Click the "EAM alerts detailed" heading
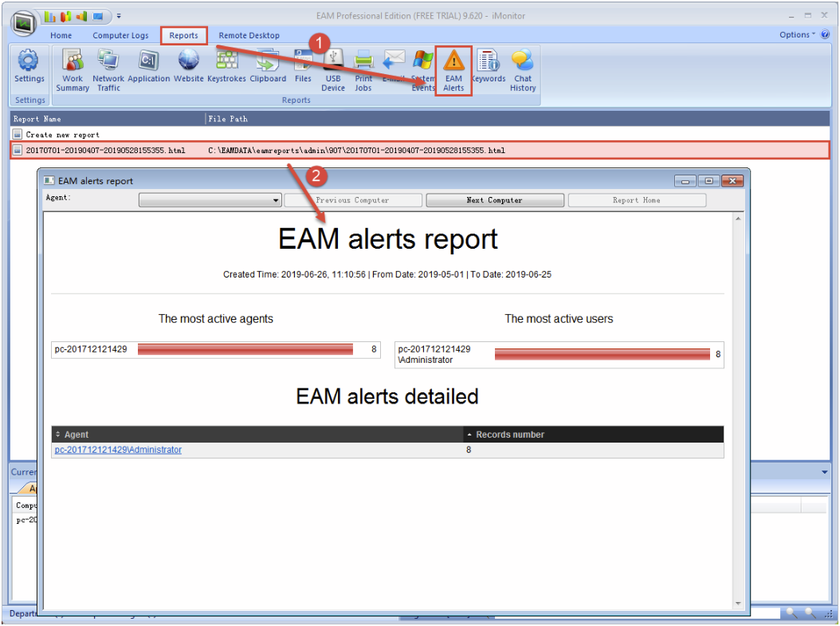Screen dimensions: 840x626 click(387, 396)
